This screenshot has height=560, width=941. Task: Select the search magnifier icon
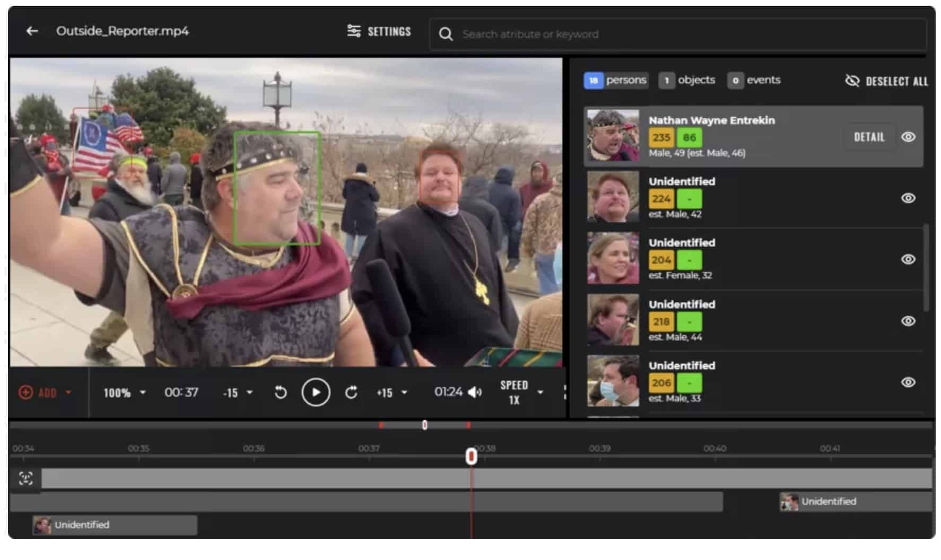point(446,34)
